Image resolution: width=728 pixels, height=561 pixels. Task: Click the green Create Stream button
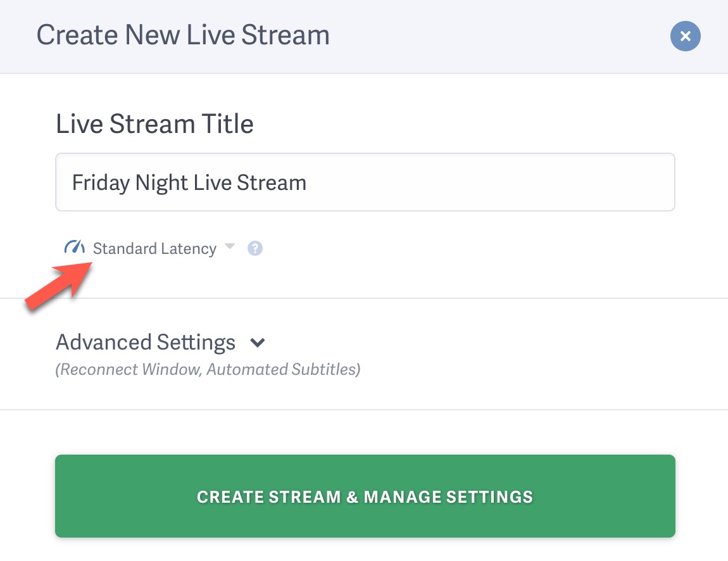click(364, 496)
